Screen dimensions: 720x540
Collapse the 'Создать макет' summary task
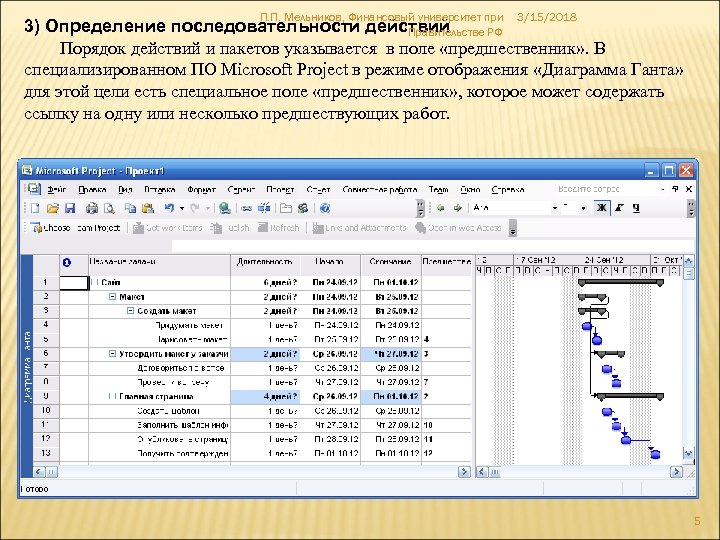130,311
